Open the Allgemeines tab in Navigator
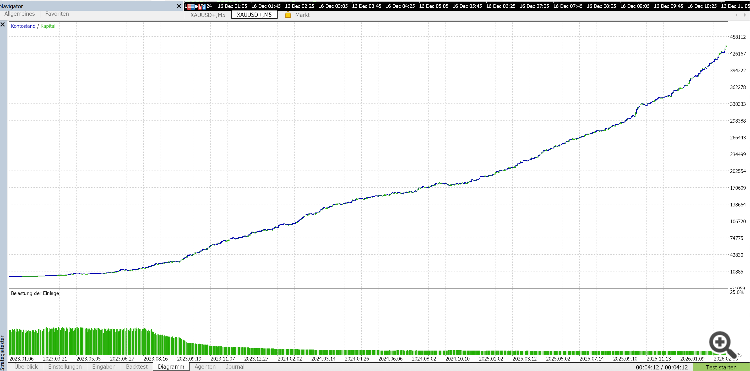The image size is (750, 371). (x=20, y=14)
